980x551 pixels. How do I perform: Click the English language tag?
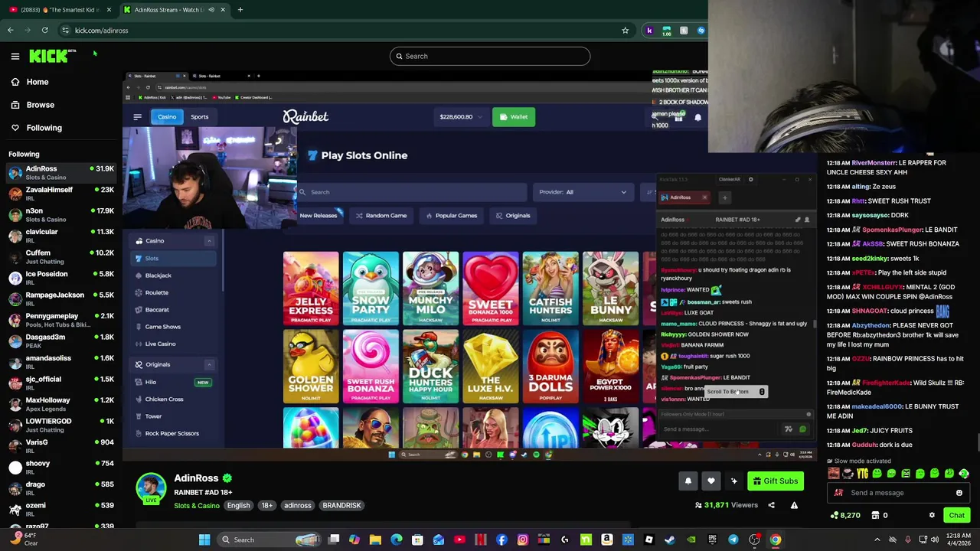tap(238, 506)
